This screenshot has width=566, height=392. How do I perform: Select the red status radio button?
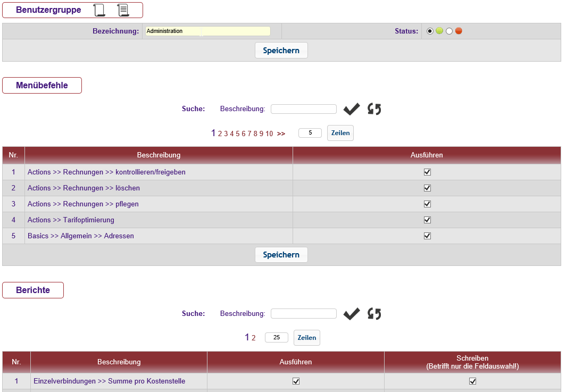[450, 31]
